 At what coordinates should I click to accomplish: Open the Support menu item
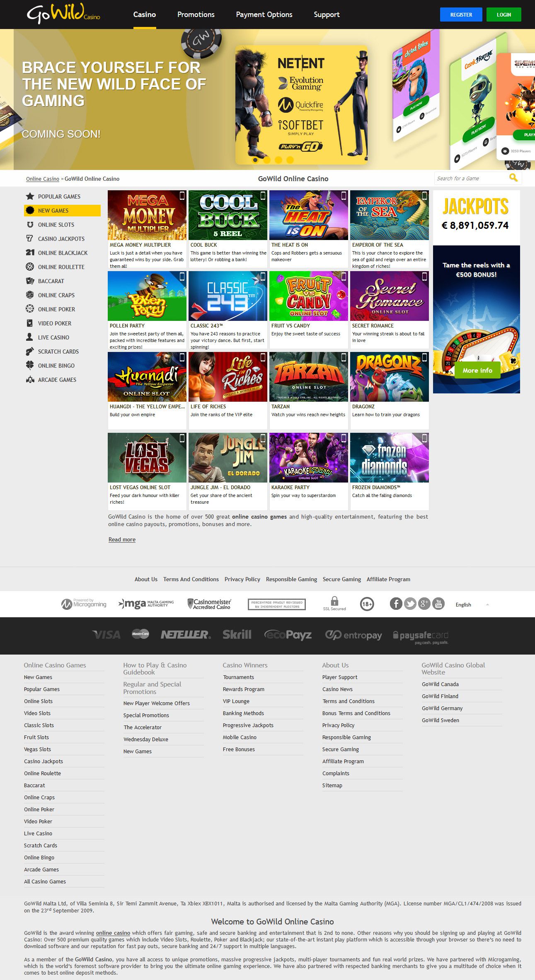[327, 15]
